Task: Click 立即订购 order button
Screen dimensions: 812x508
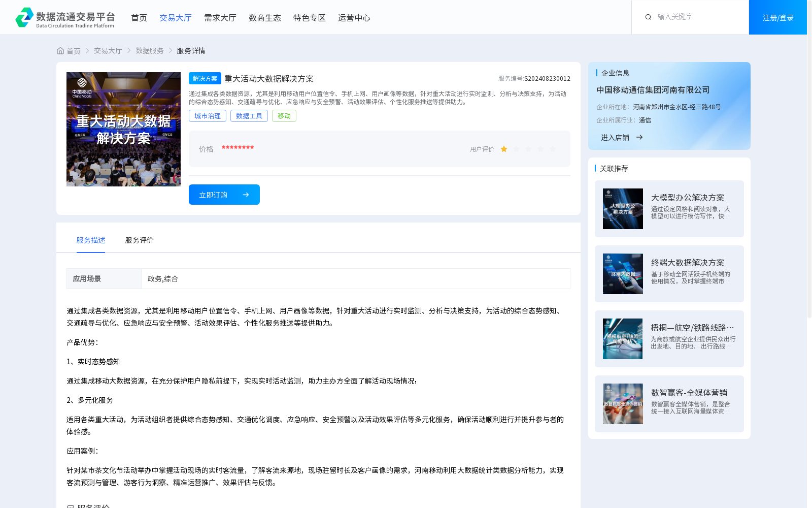Action: point(224,195)
